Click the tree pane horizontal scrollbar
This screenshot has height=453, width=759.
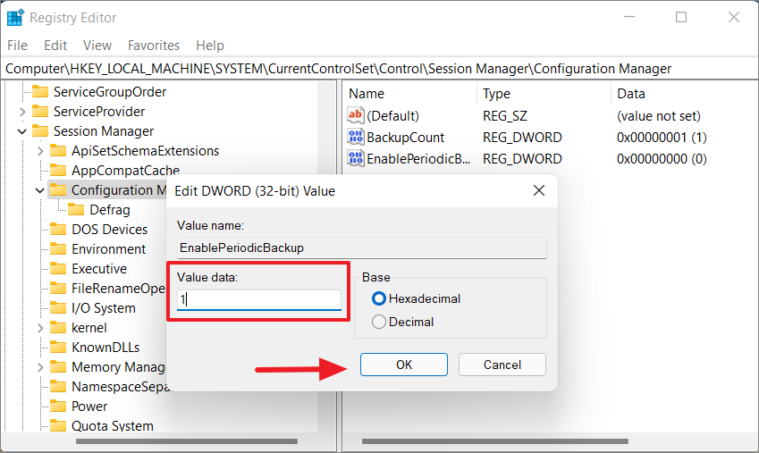186,441
